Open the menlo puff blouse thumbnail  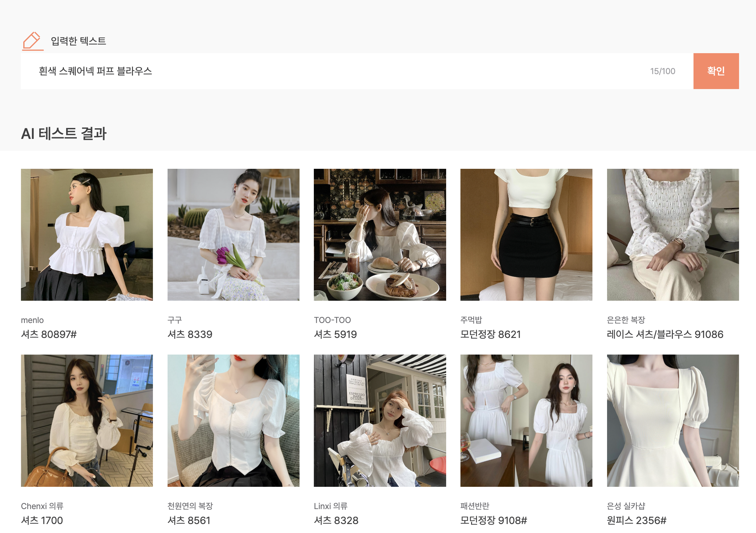(x=87, y=235)
